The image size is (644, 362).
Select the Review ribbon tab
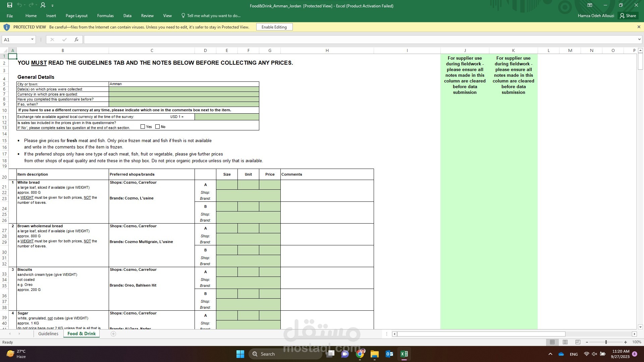pyautogui.click(x=147, y=16)
